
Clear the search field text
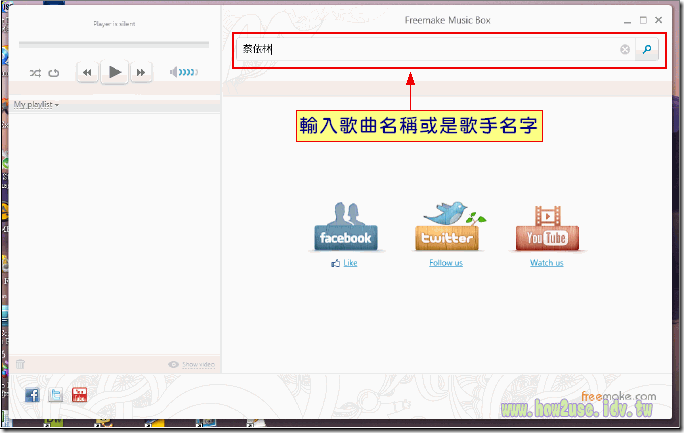click(625, 49)
